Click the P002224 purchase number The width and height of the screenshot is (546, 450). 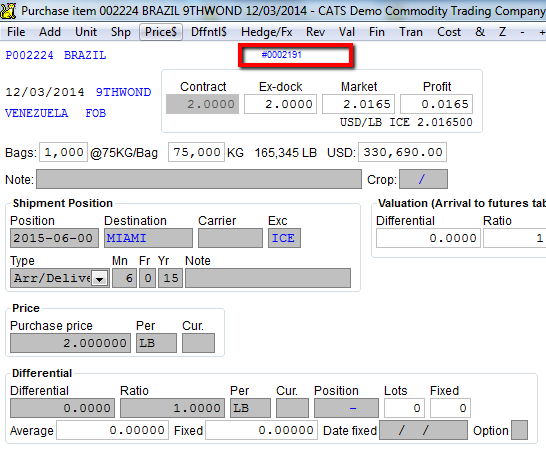tap(29, 55)
